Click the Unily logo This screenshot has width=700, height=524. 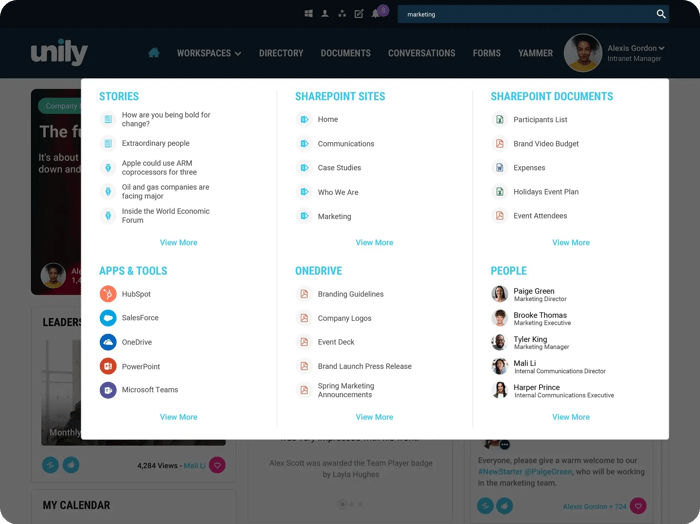[59, 53]
